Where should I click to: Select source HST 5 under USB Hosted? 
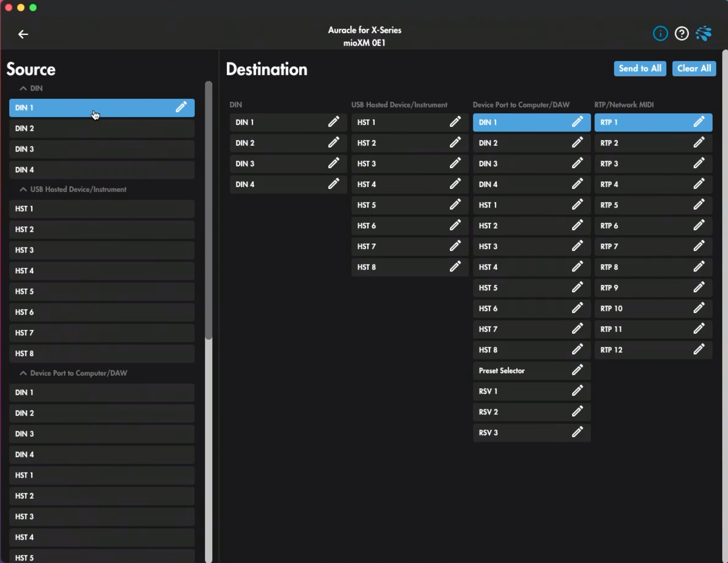click(102, 291)
